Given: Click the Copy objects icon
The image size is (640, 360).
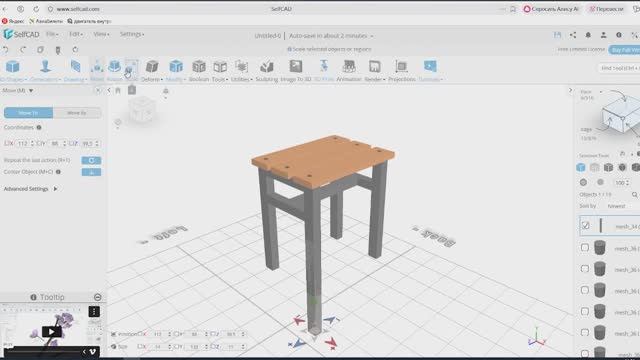Looking at the screenshot, I should tap(40, 50).
